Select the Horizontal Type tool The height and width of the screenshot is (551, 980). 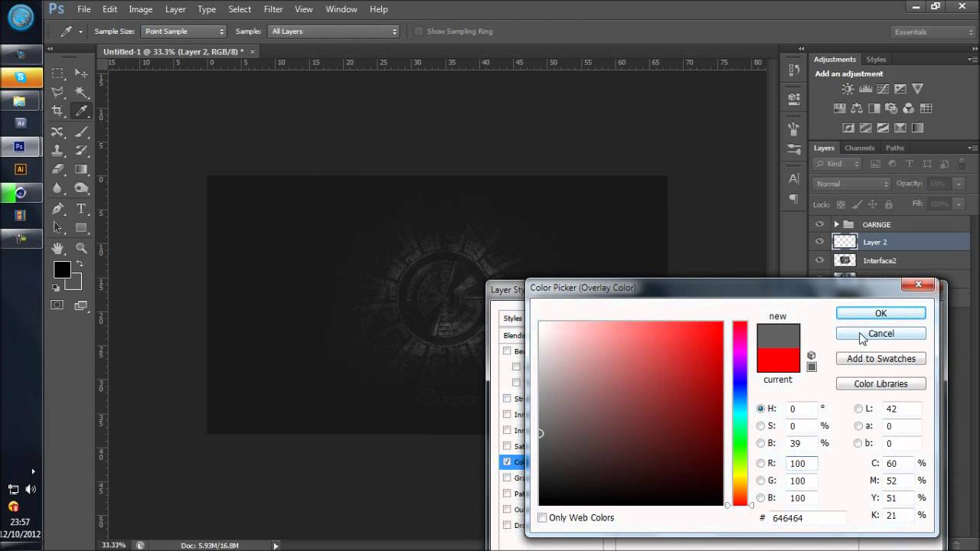click(x=81, y=208)
